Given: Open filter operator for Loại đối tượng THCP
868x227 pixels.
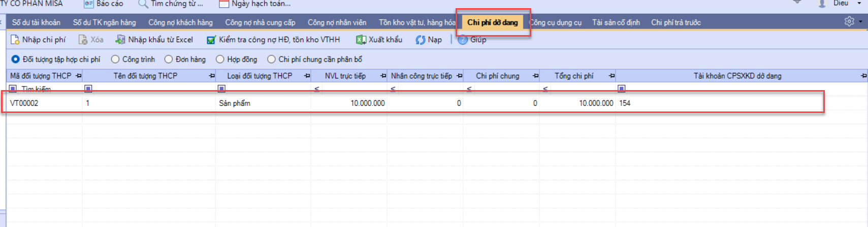Looking at the screenshot, I should tap(221, 89).
